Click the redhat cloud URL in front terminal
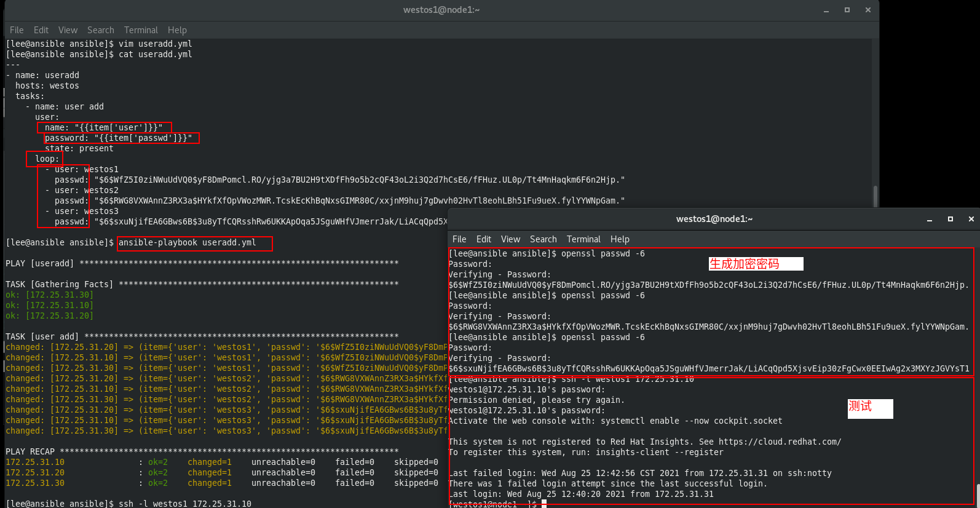 [780, 442]
